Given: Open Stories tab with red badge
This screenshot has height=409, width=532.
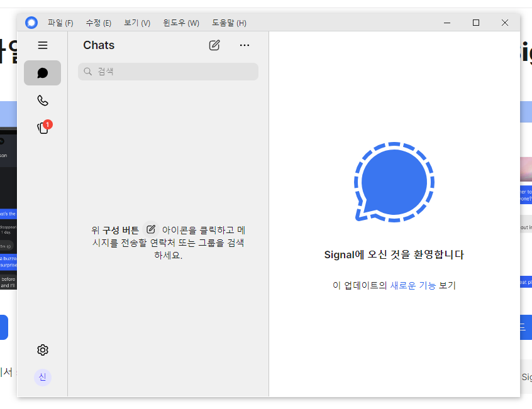Looking at the screenshot, I should point(44,127).
